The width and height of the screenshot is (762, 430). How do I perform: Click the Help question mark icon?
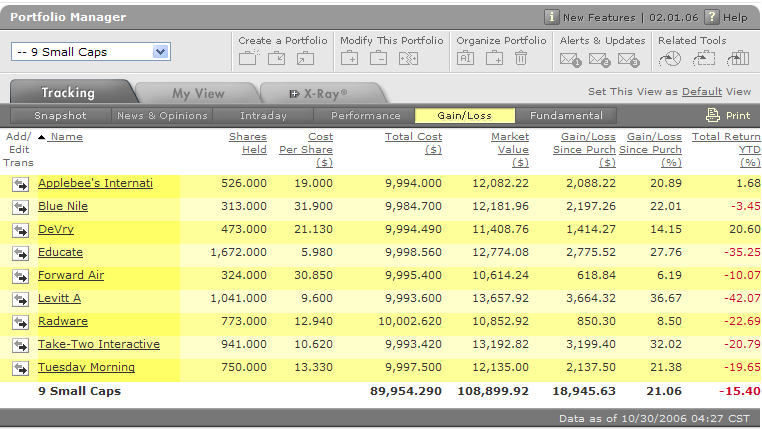(711, 17)
